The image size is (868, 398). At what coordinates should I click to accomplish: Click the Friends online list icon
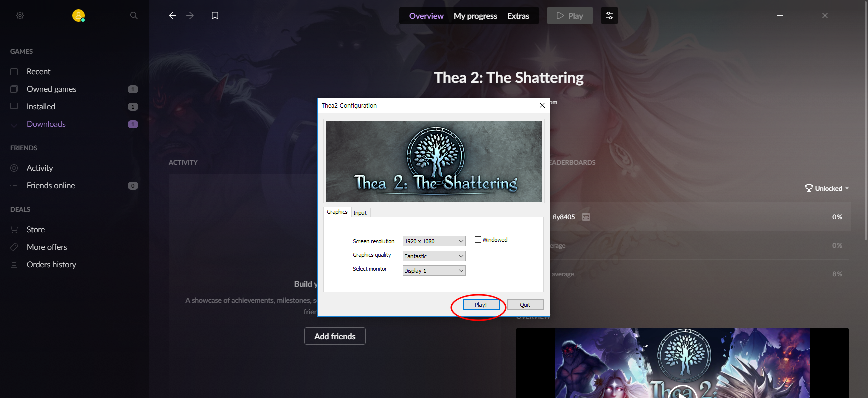(14, 186)
